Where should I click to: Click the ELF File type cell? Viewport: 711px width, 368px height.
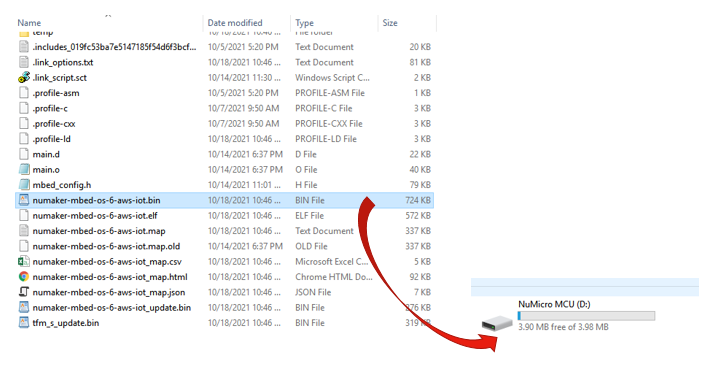coord(310,215)
